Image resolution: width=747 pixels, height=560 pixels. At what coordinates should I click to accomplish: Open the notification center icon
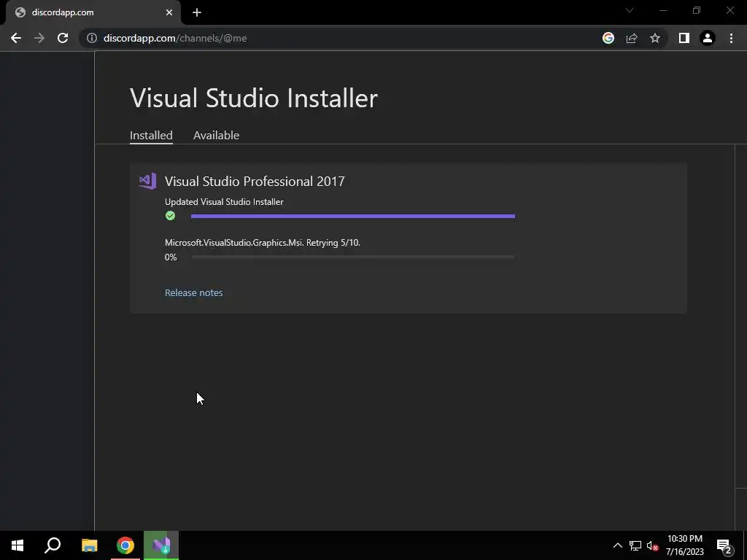(724, 545)
